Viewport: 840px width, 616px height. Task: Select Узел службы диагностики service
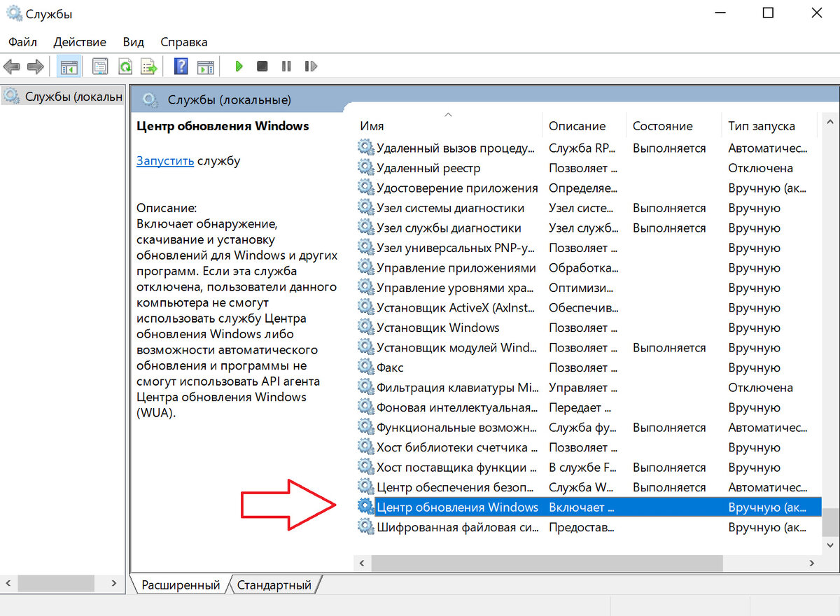[x=449, y=227]
